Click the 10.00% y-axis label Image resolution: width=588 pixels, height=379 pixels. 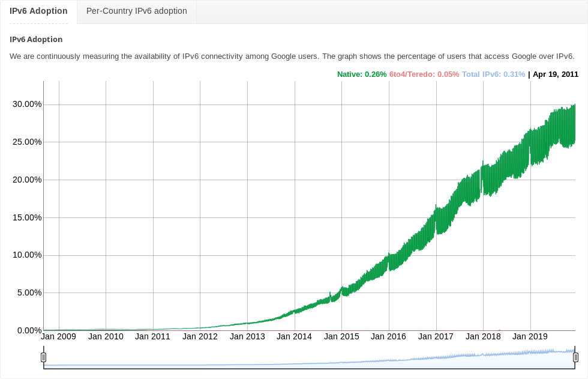tap(27, 255)
